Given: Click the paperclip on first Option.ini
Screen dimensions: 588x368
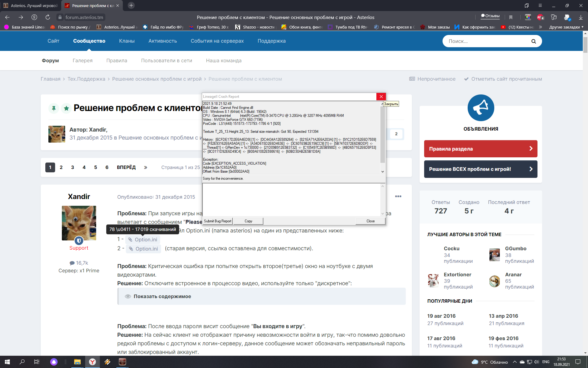Looking at the screenshot, I should (130, 240).
